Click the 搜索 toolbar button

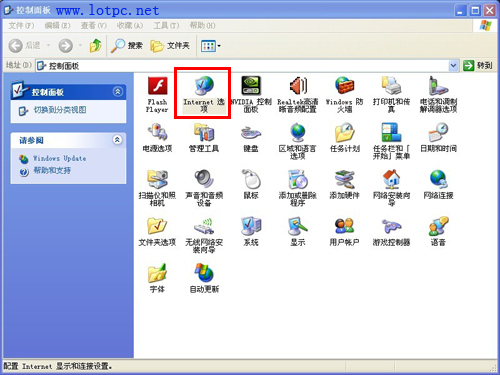(127, 45)
